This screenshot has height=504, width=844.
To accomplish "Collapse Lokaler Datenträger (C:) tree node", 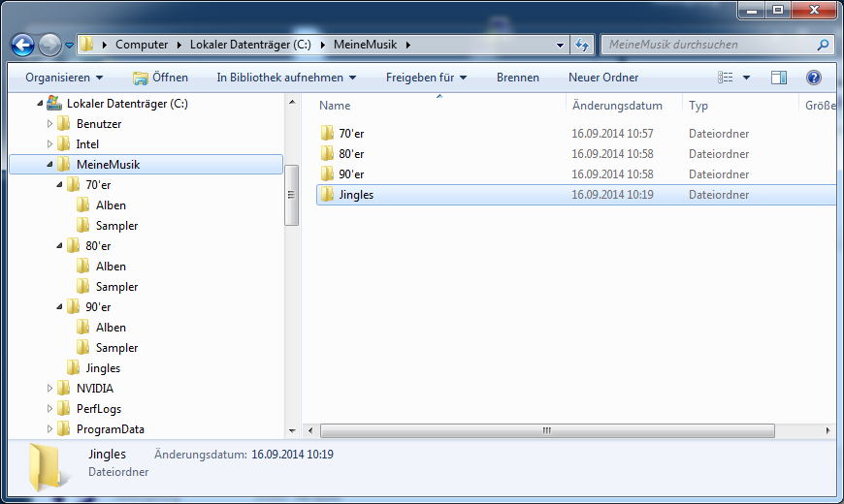I will (40, 104).
